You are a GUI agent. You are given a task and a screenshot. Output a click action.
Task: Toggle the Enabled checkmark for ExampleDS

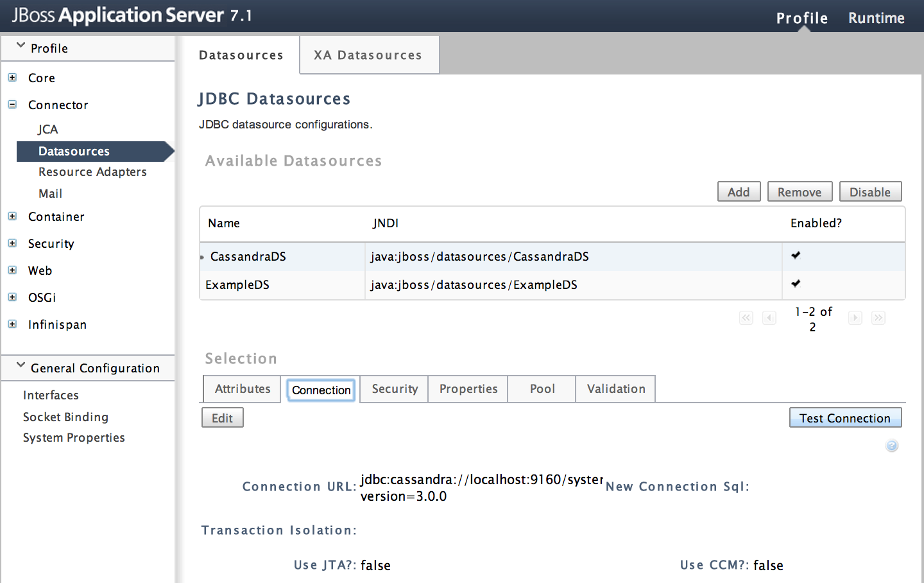tap(795, 283)
